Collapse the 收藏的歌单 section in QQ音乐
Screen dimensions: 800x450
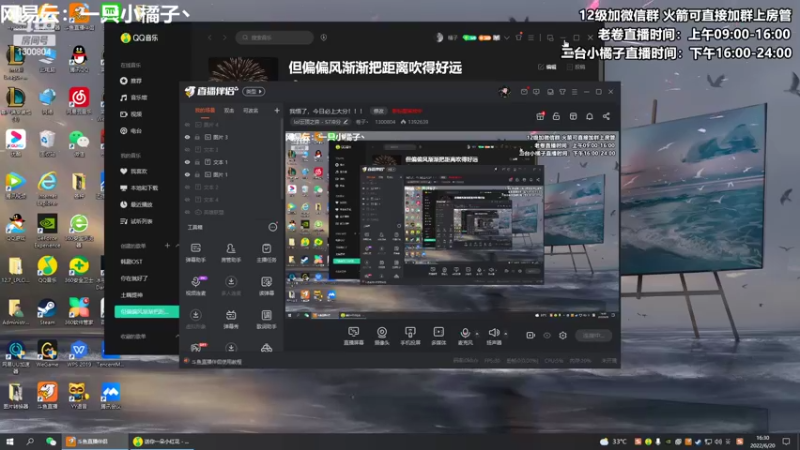point(177,336)
